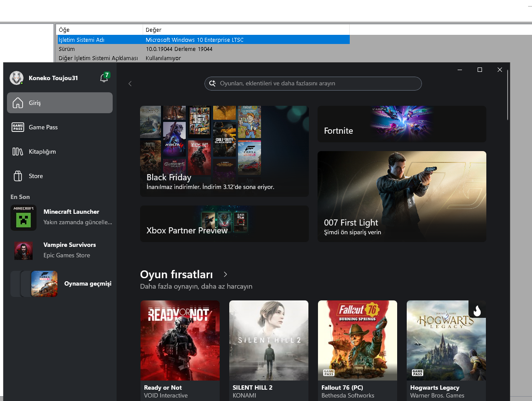Click the Minecraft Launcher recent entry
Image resolution: width=532 pixels, height=401 pixels.
click(x=61, y=218)
